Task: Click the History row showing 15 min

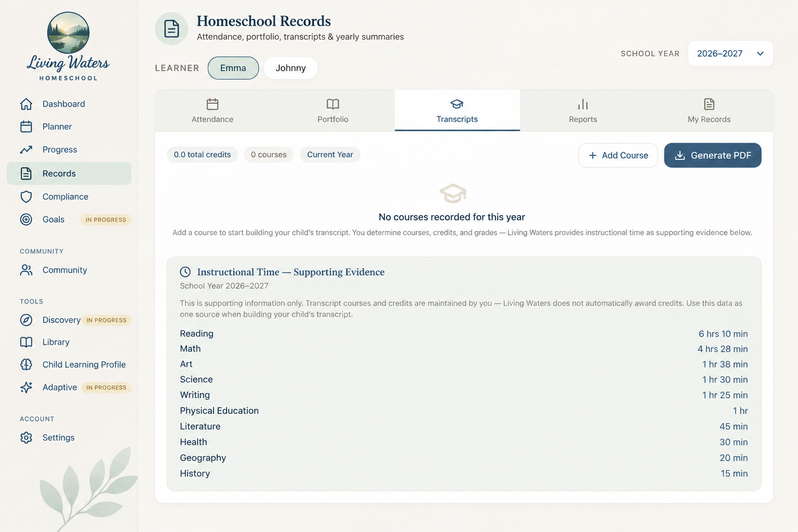Action: pyautogui.click(x=464, y=473)
